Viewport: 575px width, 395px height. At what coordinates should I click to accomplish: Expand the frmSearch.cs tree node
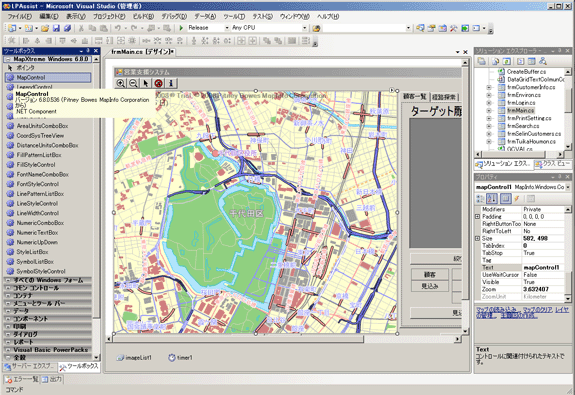point(489,126)
